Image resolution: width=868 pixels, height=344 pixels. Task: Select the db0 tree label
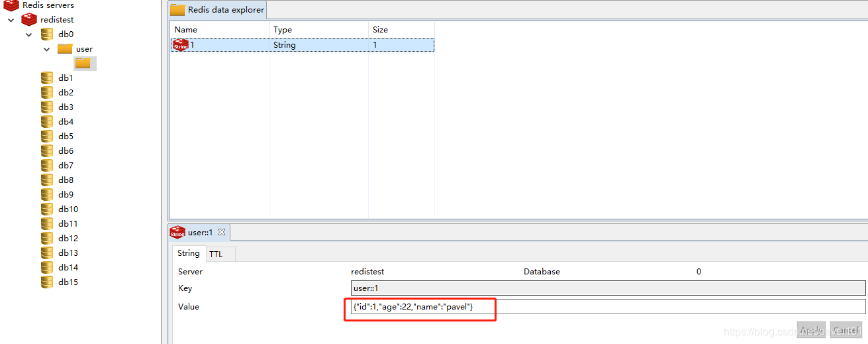coord(66,34)
